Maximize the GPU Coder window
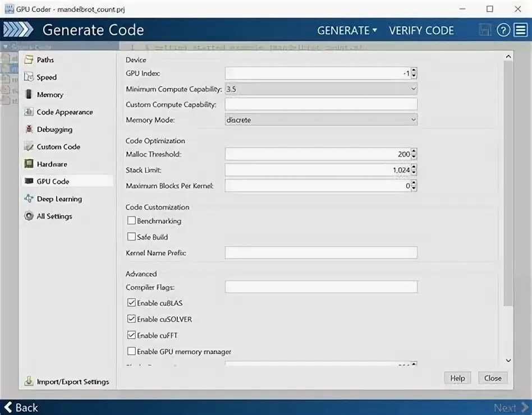532x415 pixels. coord(489,9)
